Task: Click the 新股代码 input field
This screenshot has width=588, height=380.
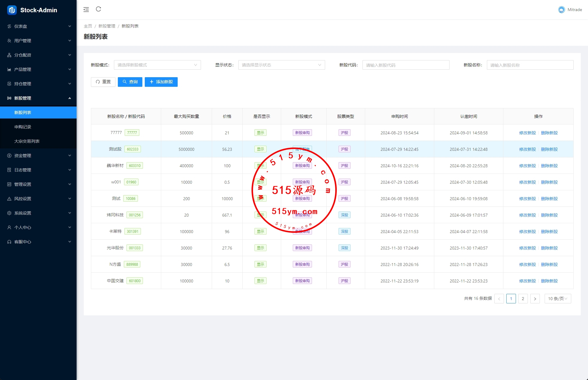Action: point(406,65)
